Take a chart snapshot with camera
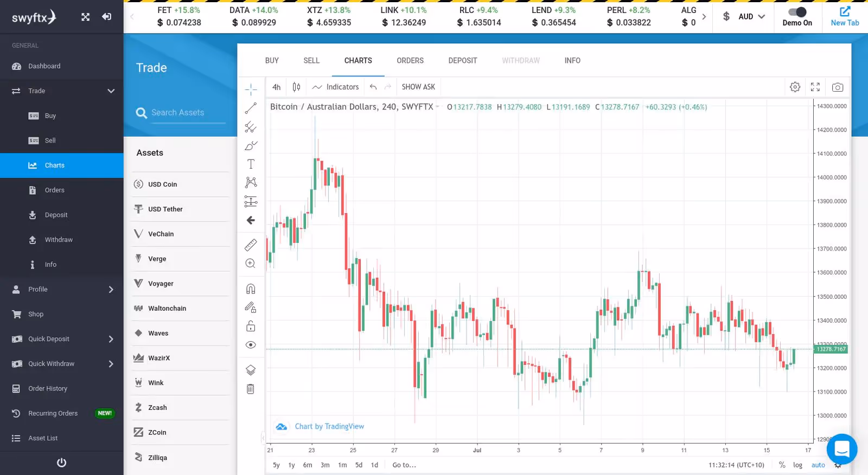868x475 pixels. (838, 87)
